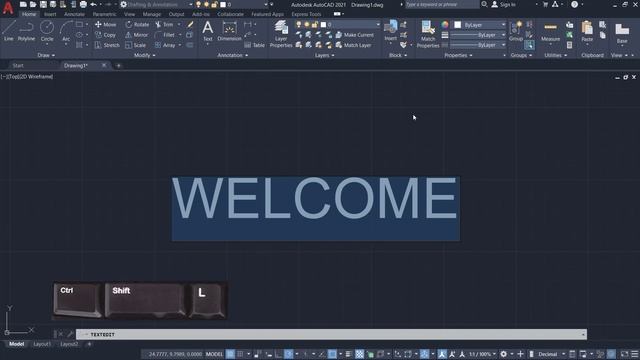Expand the Modify panel
The width and height of the screenshot is (640, 360).
(x=144, y=55)
